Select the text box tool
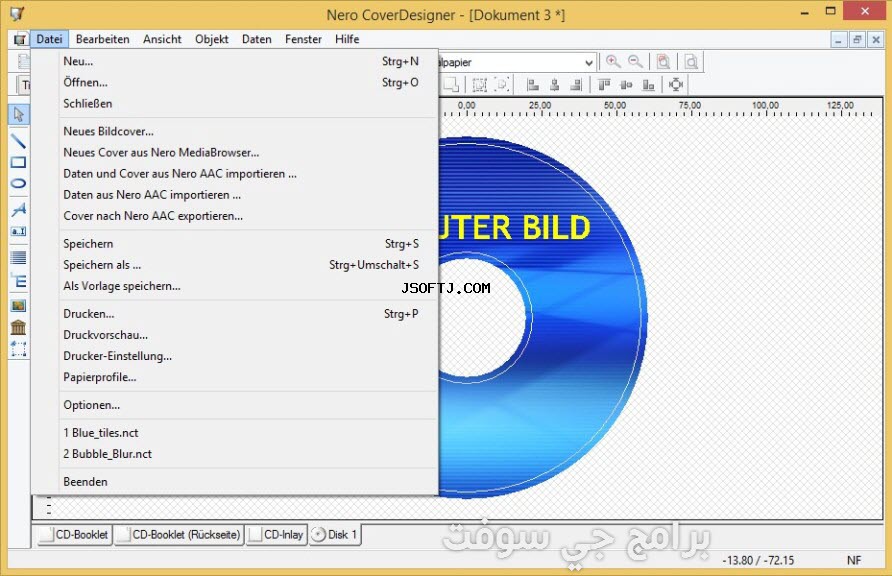The width and height of the screenshot is (892, 576). tap(18, 231)
